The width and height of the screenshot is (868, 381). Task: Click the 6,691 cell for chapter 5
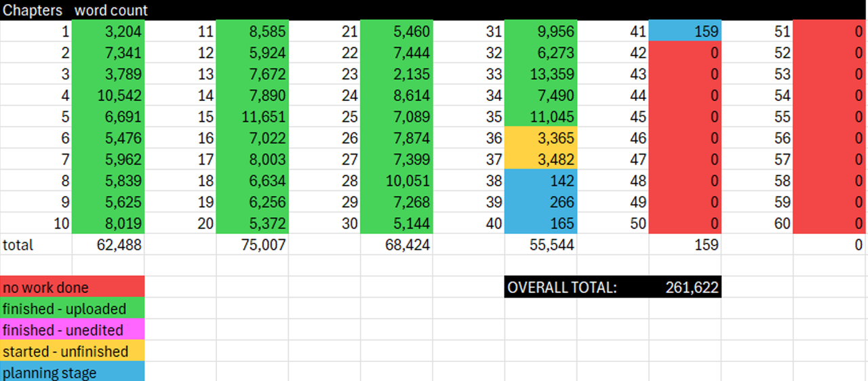coord(108,117)
